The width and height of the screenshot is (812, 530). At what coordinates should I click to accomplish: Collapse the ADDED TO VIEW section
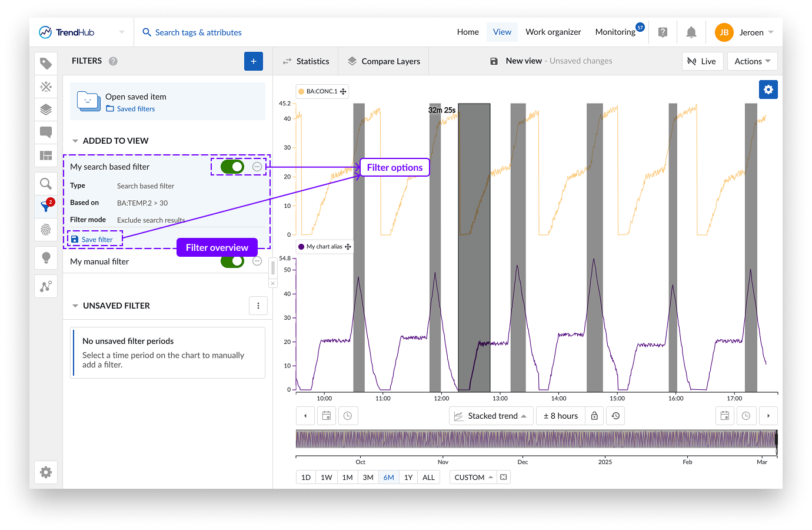75,141
